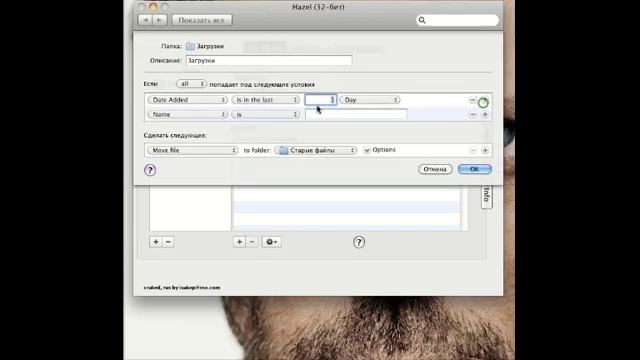
Task: Go back using the toolbar back arrow
Action: pyautogui.click(x=145, y=20)
